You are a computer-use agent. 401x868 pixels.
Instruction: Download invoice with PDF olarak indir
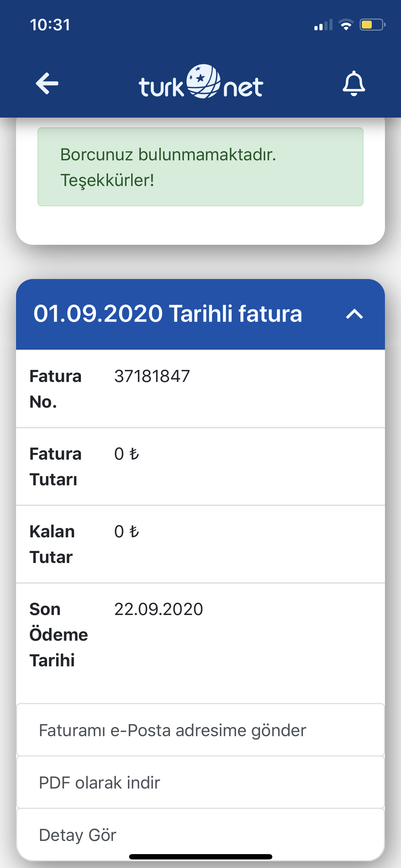[x=200, y=782]
